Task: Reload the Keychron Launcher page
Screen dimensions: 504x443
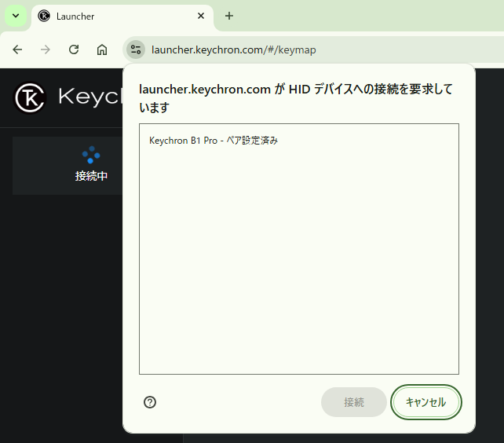Action: tap(74, 49)
